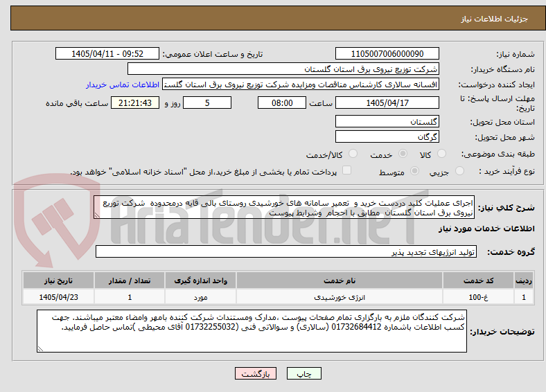The height and width of the screenshot is (392, 546).
Task: Click the تعداد / مقدار column header
Action: pos(130,280)
